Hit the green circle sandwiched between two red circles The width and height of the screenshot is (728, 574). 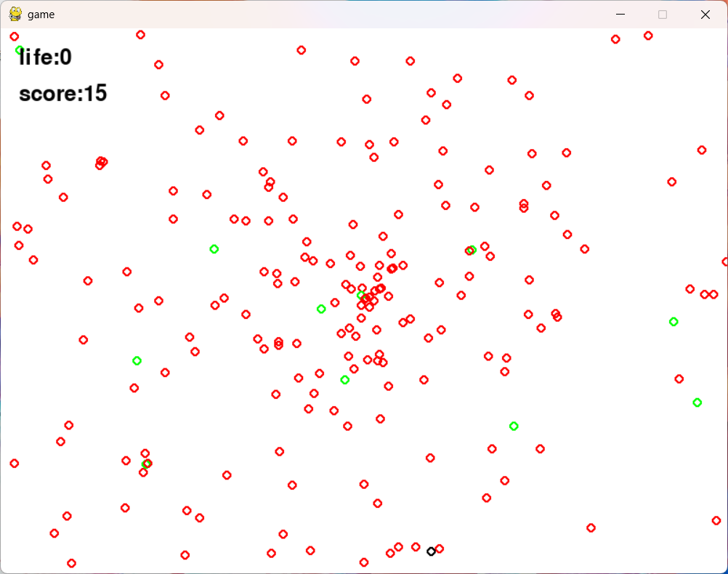coord(147,464)
